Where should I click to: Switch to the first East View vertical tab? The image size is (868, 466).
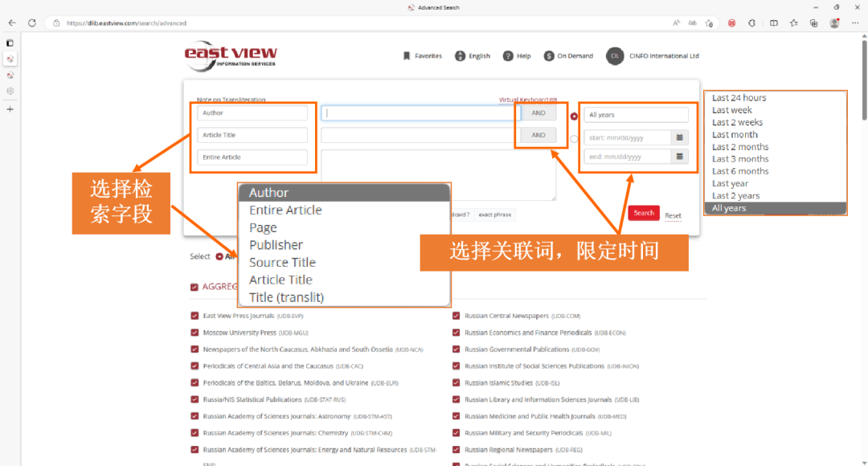point(10,59)
